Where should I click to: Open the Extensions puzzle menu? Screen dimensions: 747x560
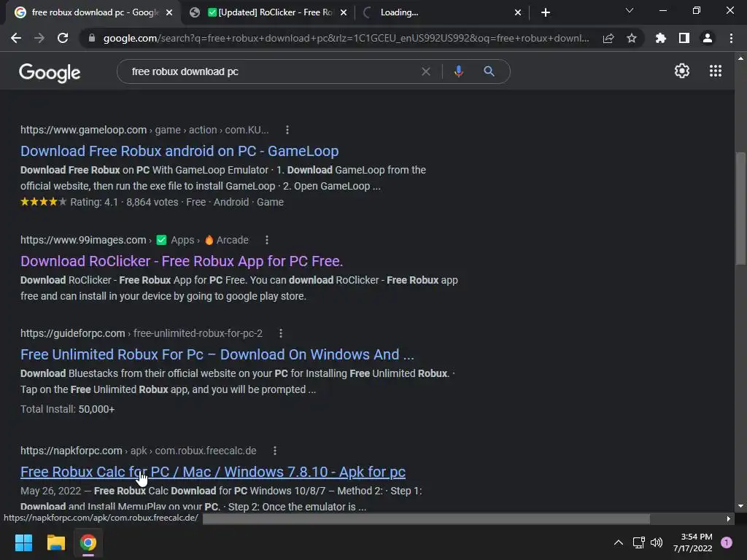[x=660, y=38]
